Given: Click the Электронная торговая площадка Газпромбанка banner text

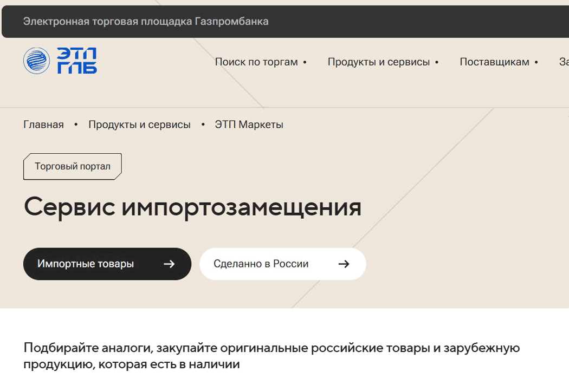Looking at the screenshot, I should [x=146, y=22].
